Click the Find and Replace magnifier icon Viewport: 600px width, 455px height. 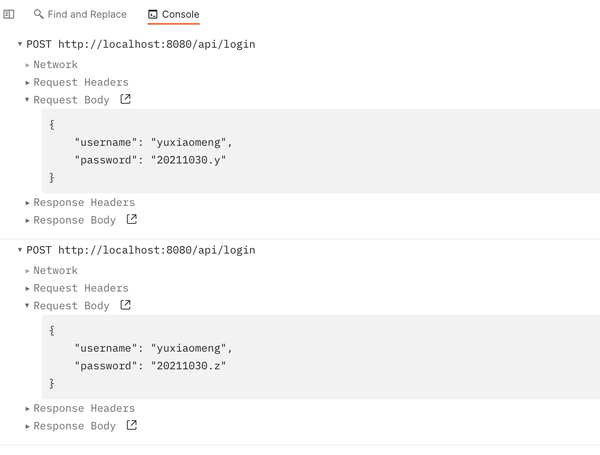tap(38, 15)
